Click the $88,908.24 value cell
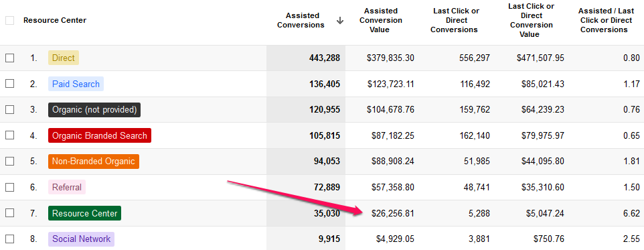 392,161
